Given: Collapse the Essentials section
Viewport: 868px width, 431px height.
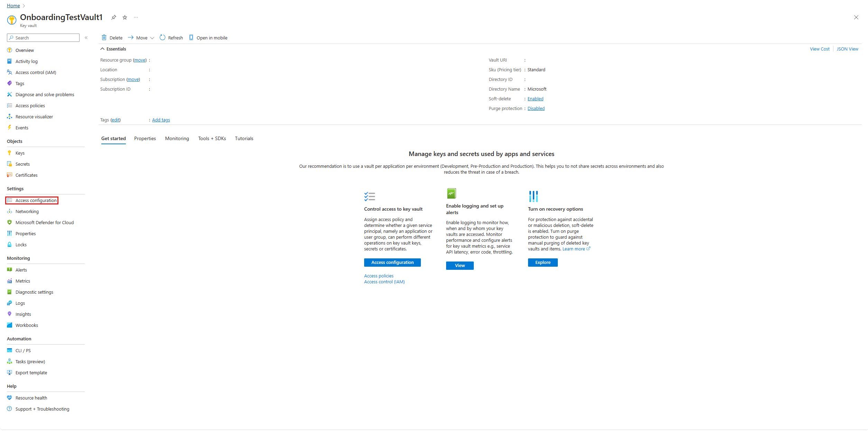Looking at the screenshot, I should click(102, 48).
